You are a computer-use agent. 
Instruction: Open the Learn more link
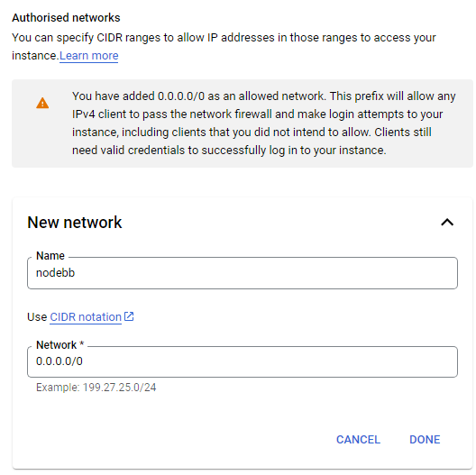[x=89, y=56]
